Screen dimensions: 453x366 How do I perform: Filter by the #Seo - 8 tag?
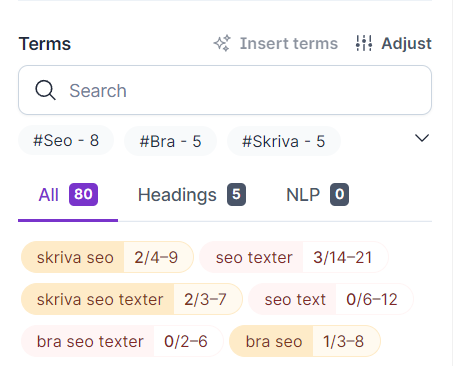point(66,141)
